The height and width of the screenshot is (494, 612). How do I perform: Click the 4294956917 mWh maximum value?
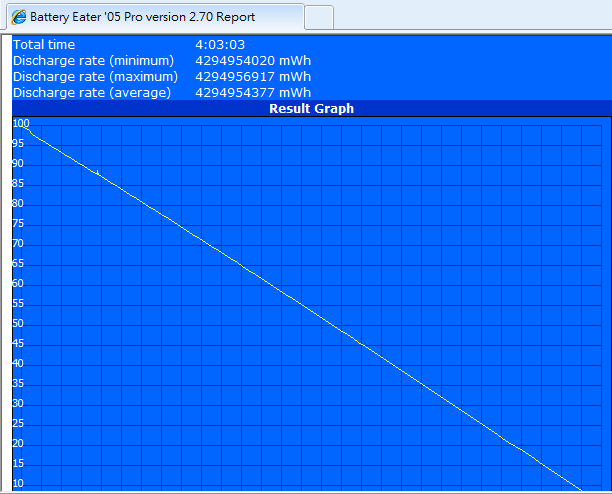253,77
